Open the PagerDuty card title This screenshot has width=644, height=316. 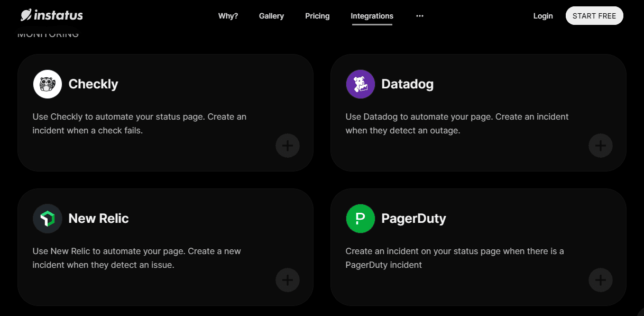click(x=414, y=219)
